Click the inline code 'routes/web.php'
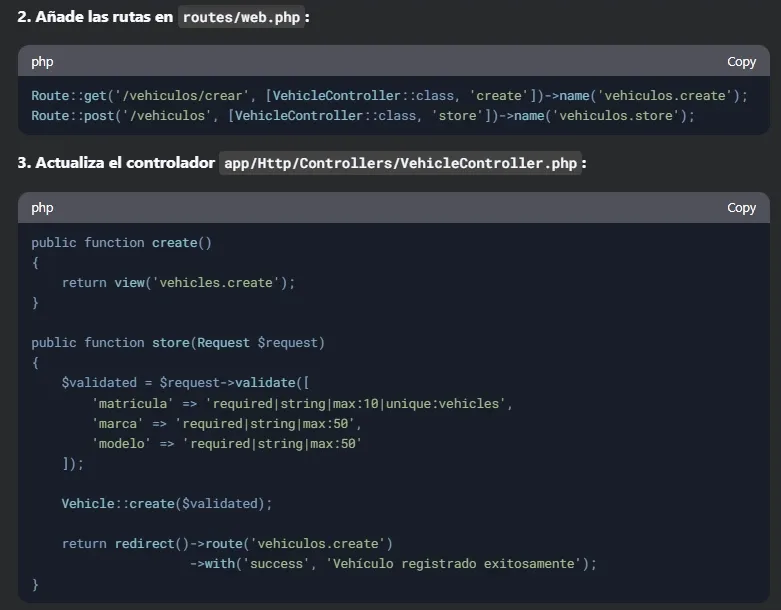The width and height of the screenshot is (781, 610). [x=241, y=17]
